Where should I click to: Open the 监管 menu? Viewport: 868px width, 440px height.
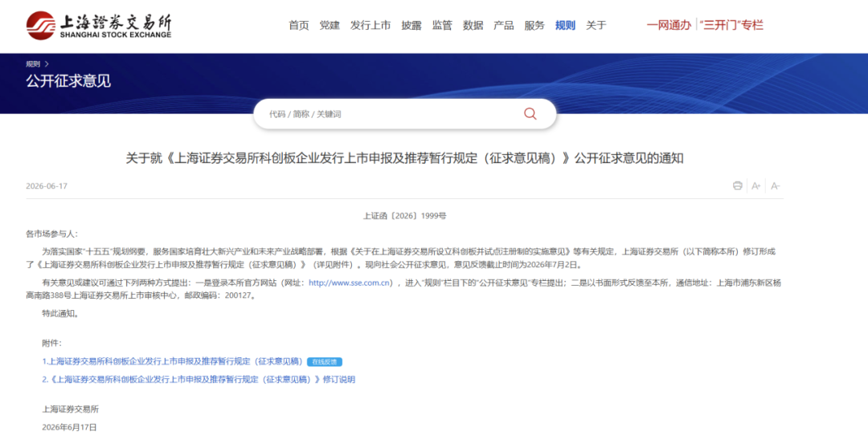[x=442, y=26]
